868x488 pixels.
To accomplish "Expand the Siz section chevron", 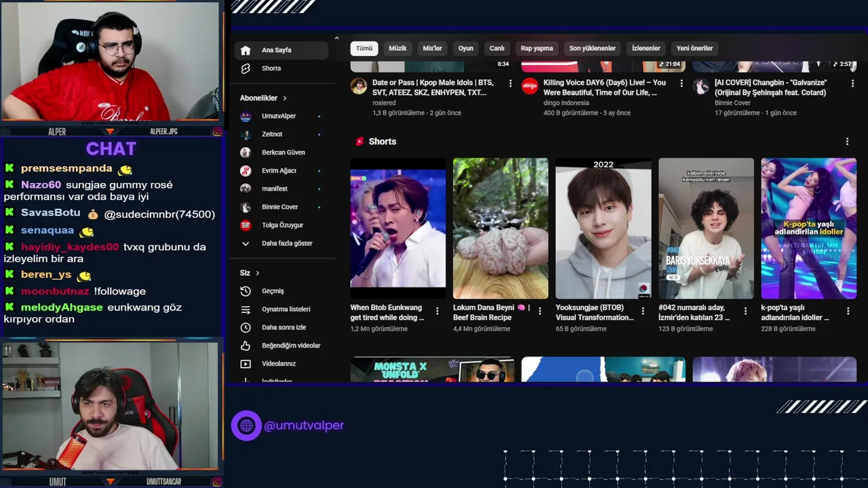I will click(258, 273).
